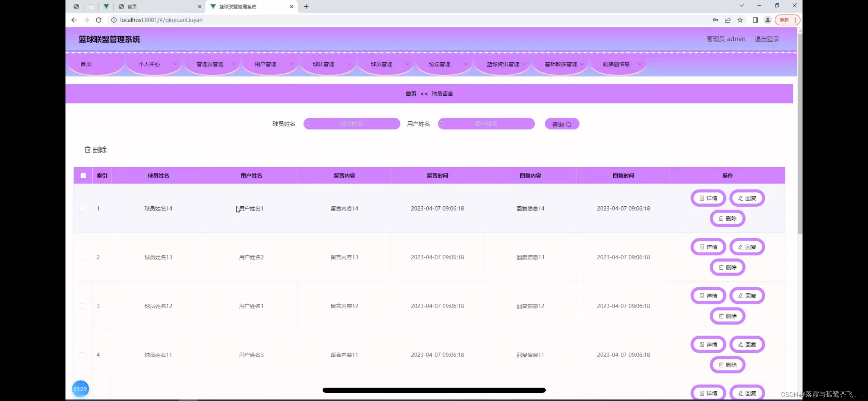Click 回复 for 球员姓名11 row

tap(747, 344)
